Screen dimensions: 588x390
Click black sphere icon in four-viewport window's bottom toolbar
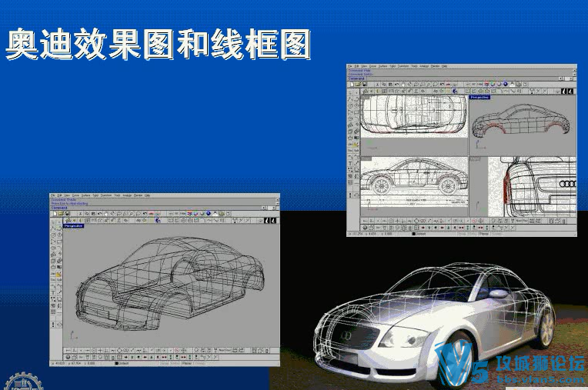coord(364,228)
